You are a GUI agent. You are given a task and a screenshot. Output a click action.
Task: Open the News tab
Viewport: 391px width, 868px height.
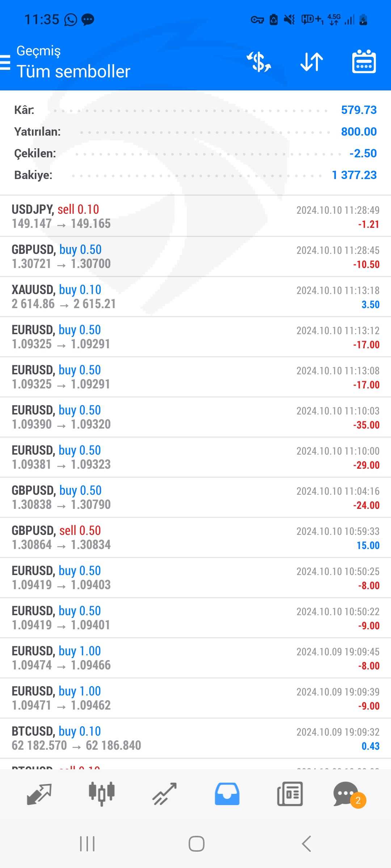pyautogui.click(x=290, y=794)
